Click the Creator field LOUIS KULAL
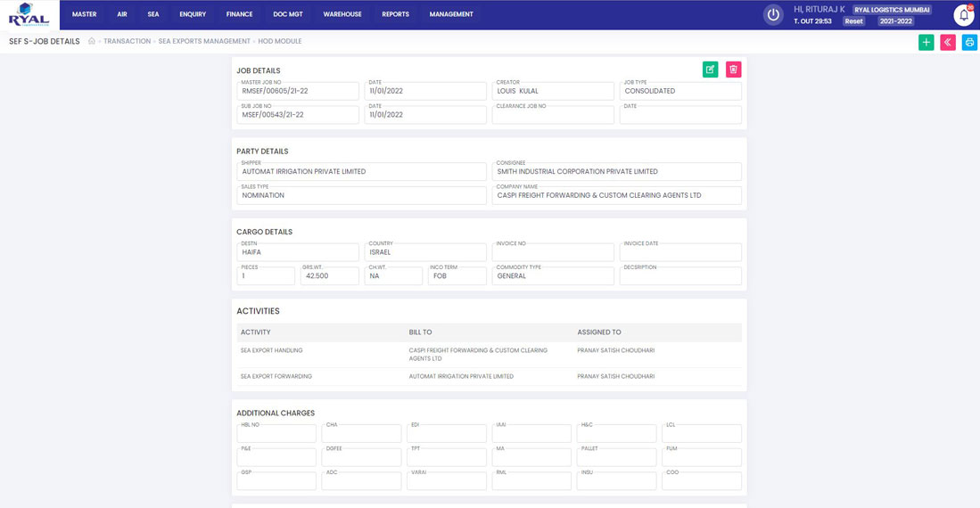Screen dimensions: 980x508 553,91
